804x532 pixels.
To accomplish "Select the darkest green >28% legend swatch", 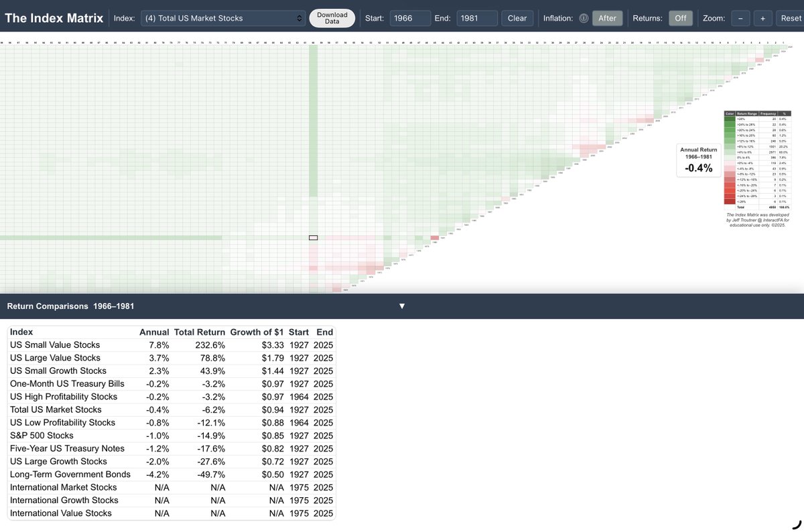I will 729,119.
